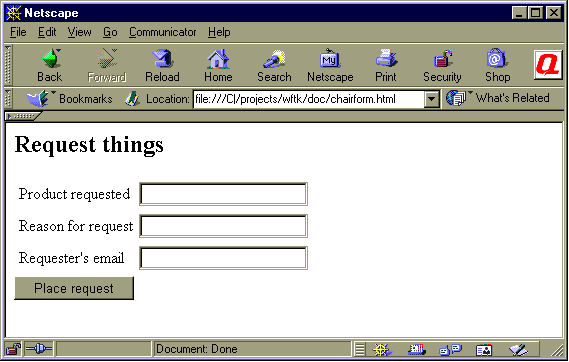This screenshot has width=569, height=362.
Task: Click the security padlock in status bar
Action: click(x=13, y=349)
